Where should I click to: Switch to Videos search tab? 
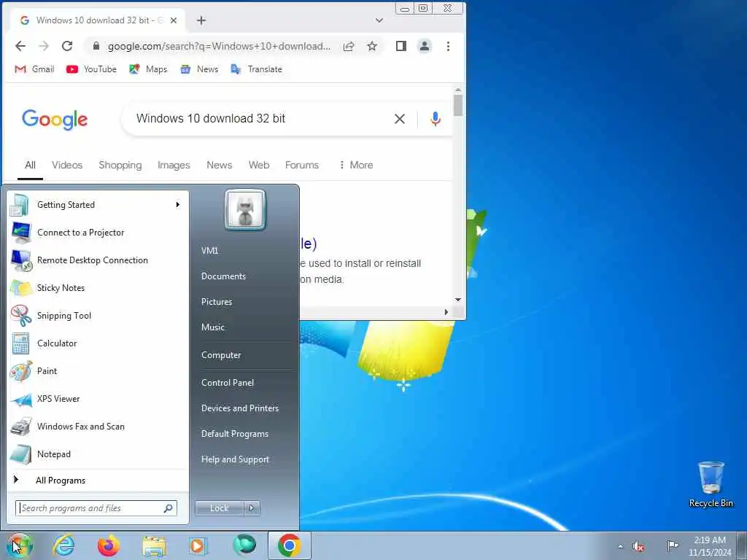pyautogui.click(x=67, y=165)
